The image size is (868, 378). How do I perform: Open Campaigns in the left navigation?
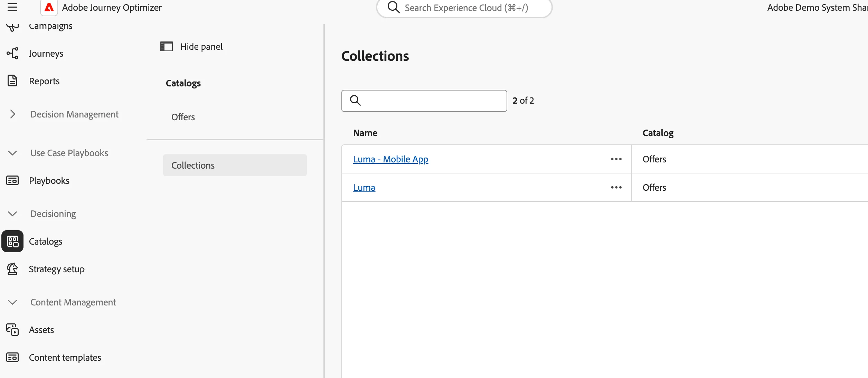tap(51, 26)
